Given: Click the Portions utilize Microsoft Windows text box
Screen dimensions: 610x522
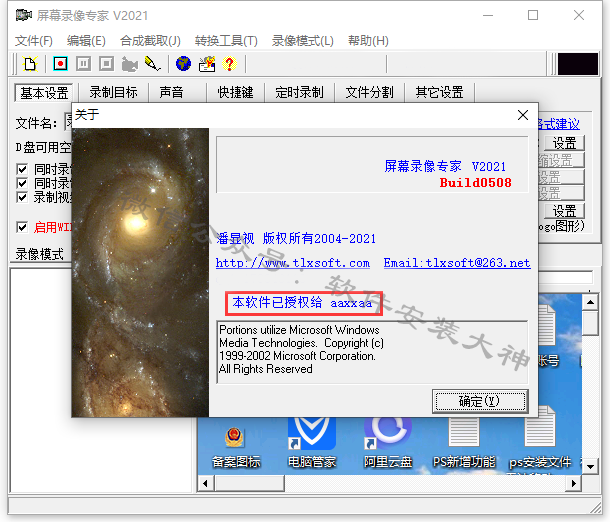Looking at the screenshot, I should point(372,352).
